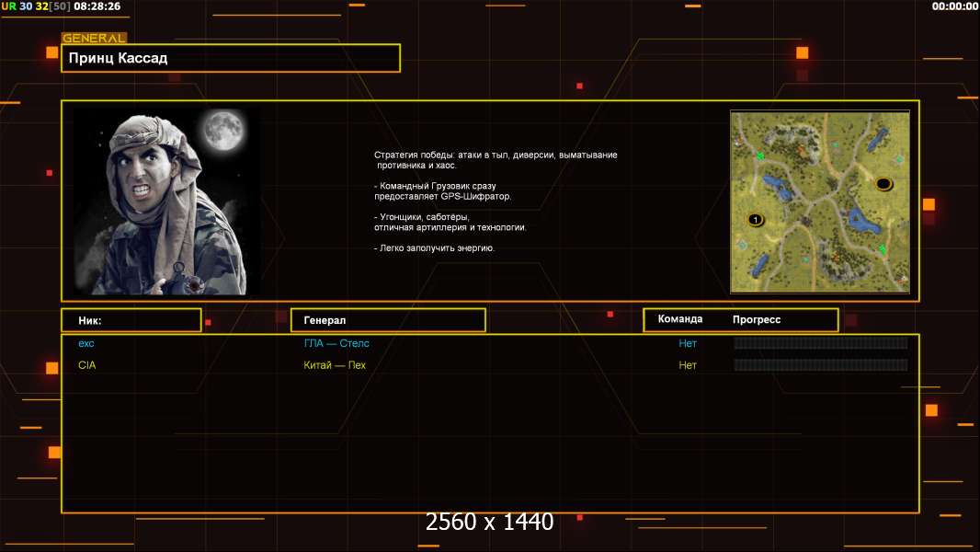
Task: Select the Prince Kassad portrait image
Action: pos(167,201)
